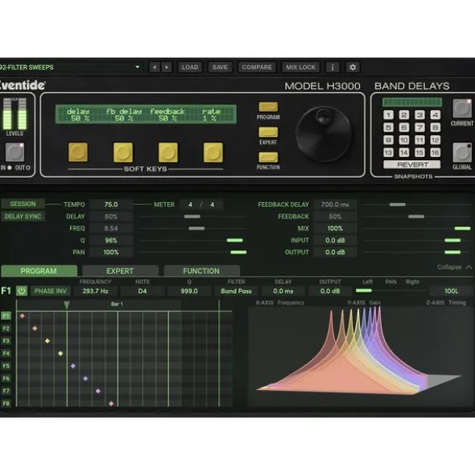Click the 'Bar 1' label
Screen dimensions: 475x476
point(117,304)
